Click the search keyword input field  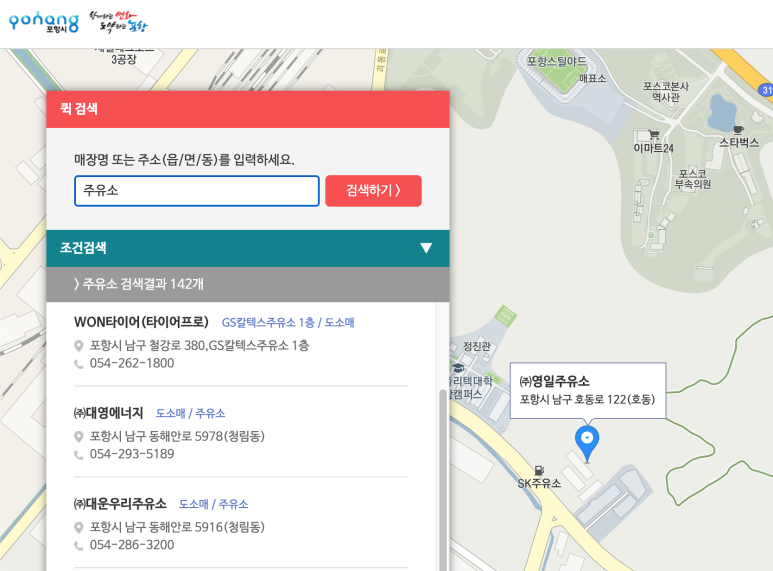tap(197, 191)
